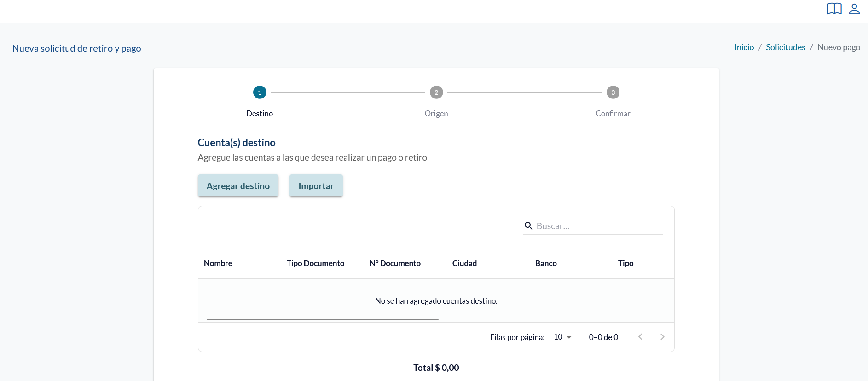Sort by Nombre column header

tap(218, 263)
